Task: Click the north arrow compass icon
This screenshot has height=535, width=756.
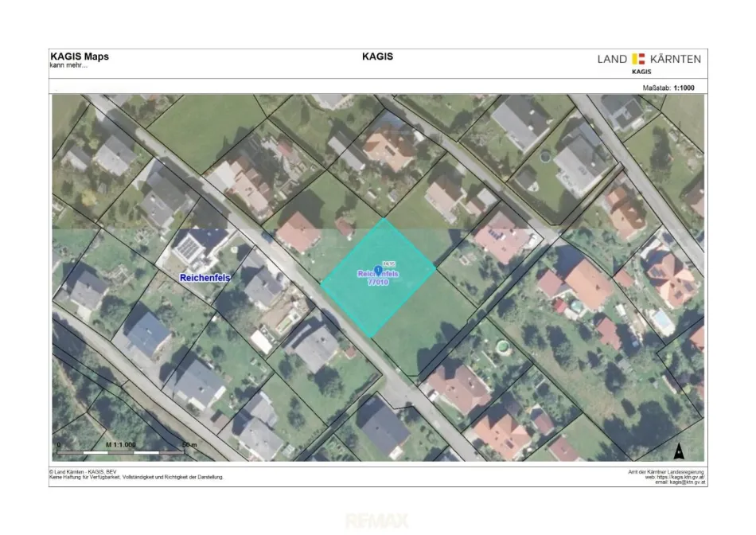Action: point(679,451)
